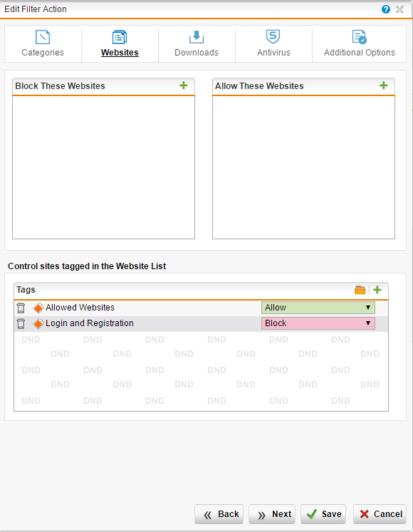This screenshot has width=413, height=532.
Task: Open the help question mark icon
Action: [x=386, y=9]
